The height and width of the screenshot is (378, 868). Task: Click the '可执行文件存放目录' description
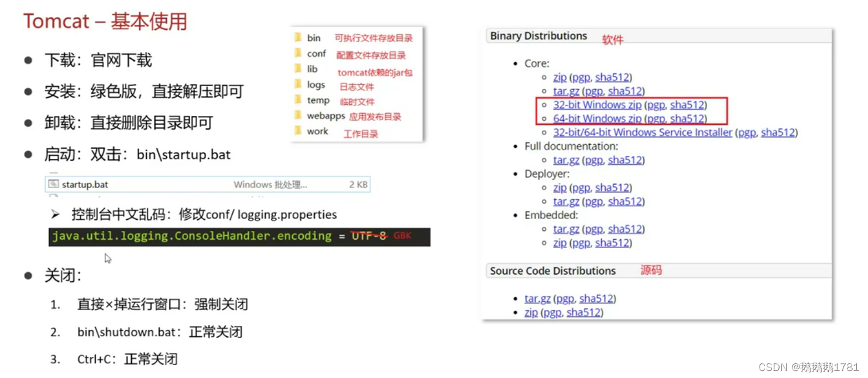tap(374, 38)
